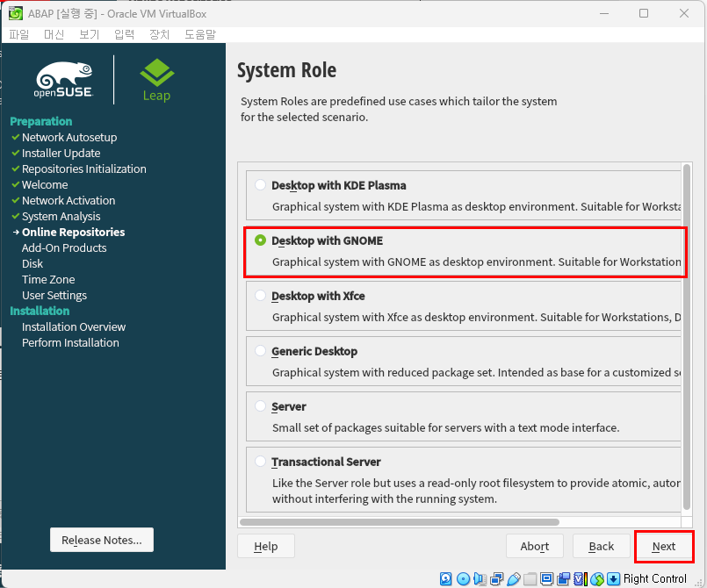Click Generic Desktop reduced package set description

pos(476,373)
